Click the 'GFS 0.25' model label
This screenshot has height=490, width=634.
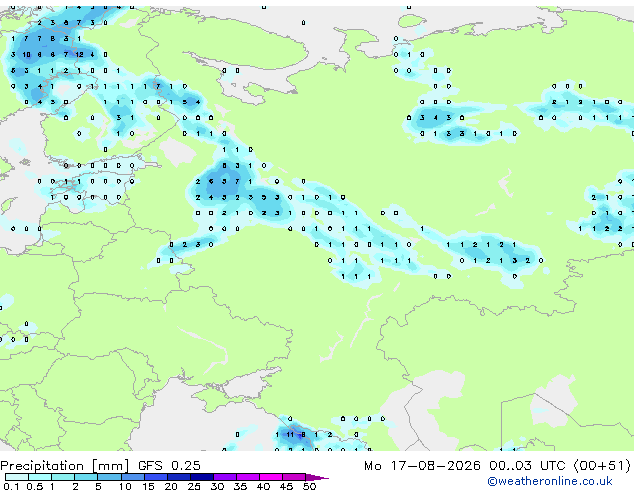click(x=169, y=466)
